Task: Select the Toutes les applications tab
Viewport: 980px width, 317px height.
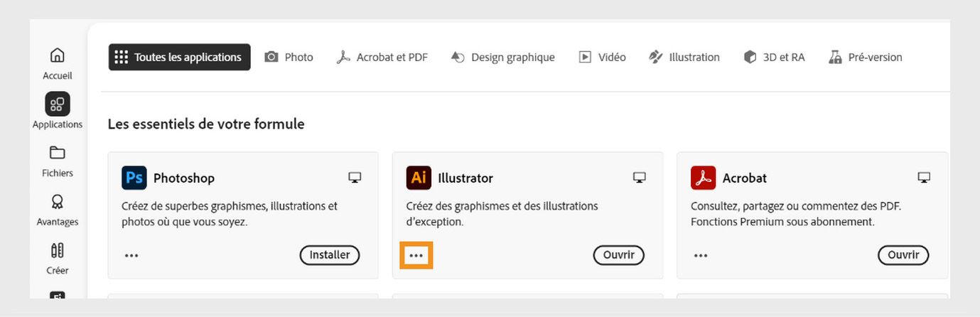Action: (x=180, y=57)
